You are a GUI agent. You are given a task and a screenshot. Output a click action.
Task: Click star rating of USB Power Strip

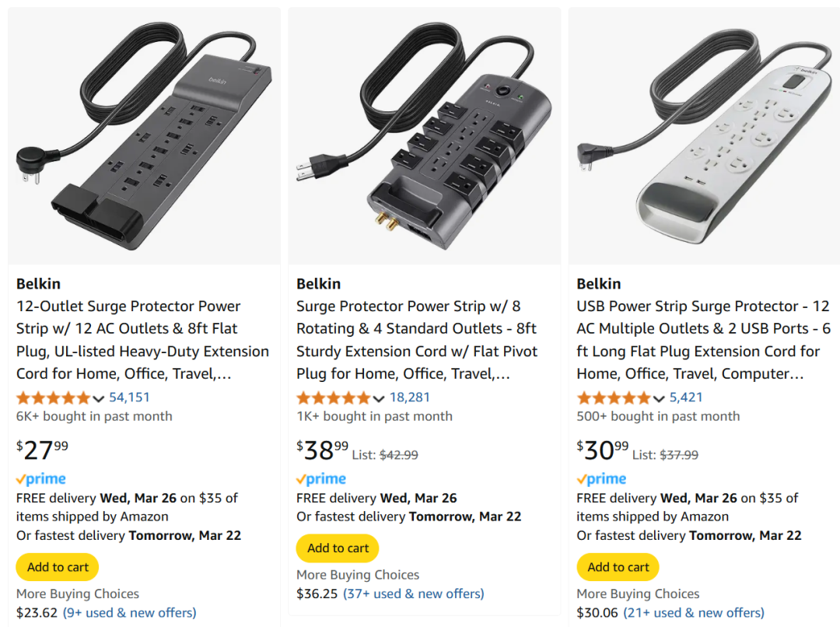coord(613,398)
